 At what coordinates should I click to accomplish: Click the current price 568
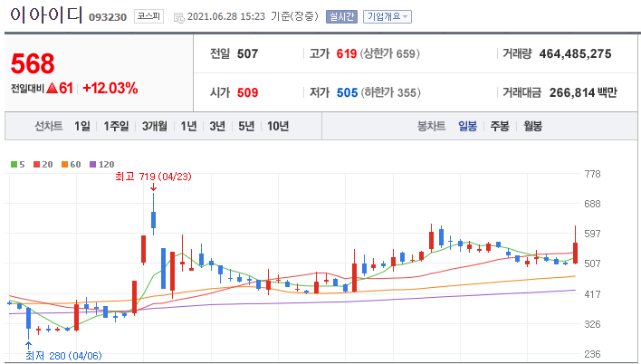[33, 63]
